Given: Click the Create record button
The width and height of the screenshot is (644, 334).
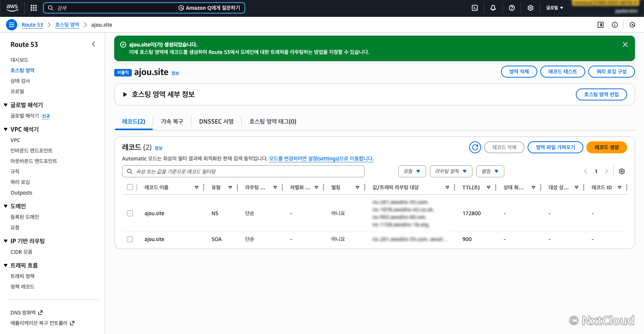Looking at the screenshot, I should (x=607, y=147).
